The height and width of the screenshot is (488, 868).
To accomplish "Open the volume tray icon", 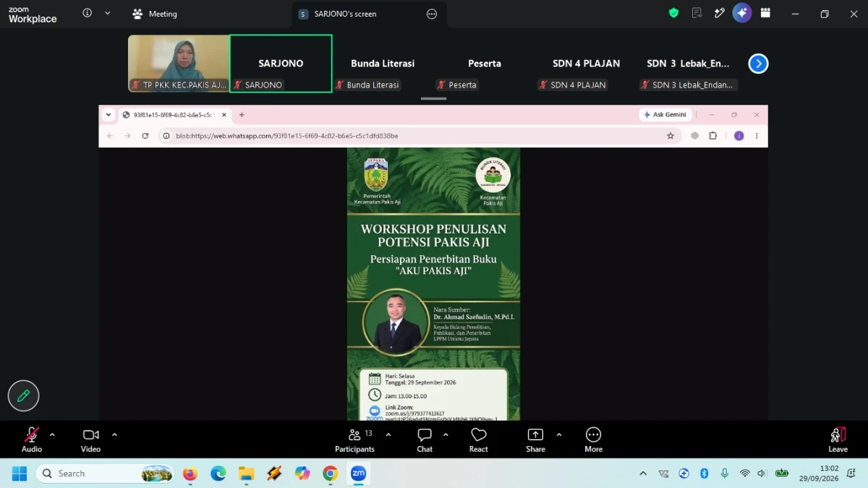I will (x=762, y=474).
